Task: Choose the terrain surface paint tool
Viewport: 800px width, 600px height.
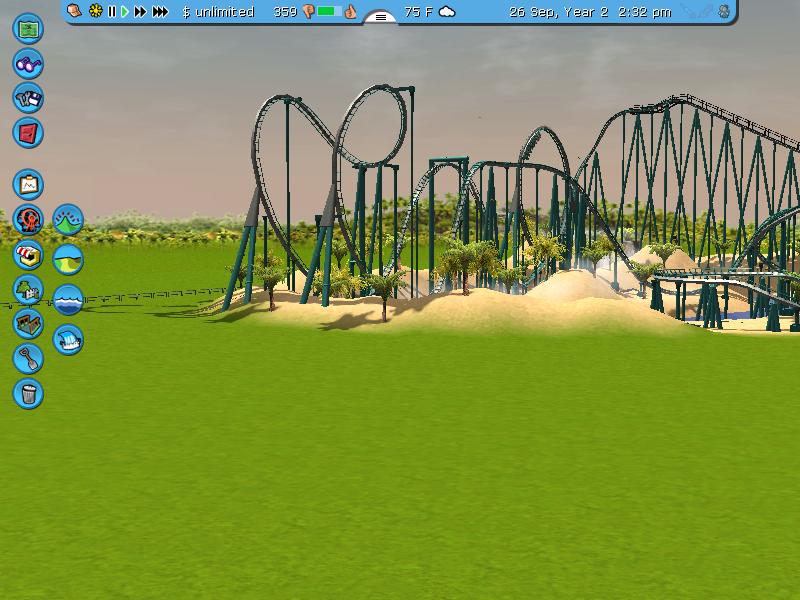Action: 68,259
